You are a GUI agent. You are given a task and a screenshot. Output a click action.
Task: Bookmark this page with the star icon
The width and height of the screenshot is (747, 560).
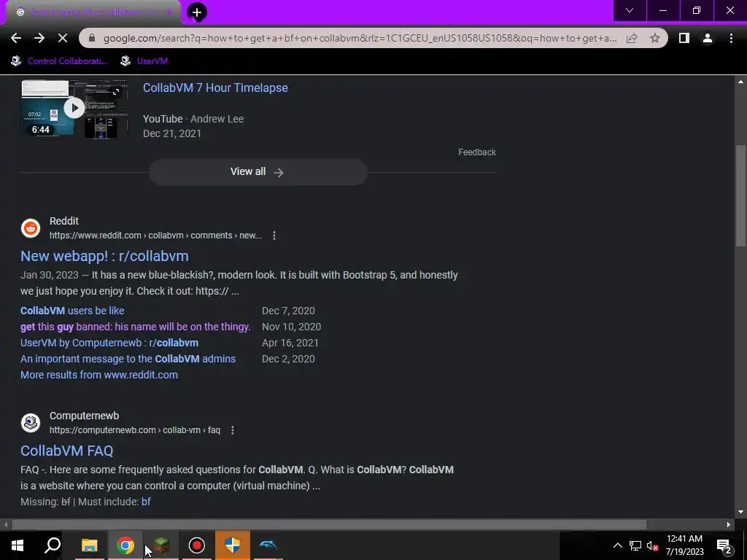[655, 38]
